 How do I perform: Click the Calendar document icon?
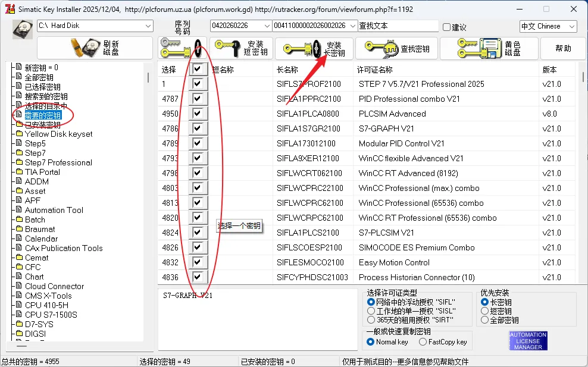point(19,238)
